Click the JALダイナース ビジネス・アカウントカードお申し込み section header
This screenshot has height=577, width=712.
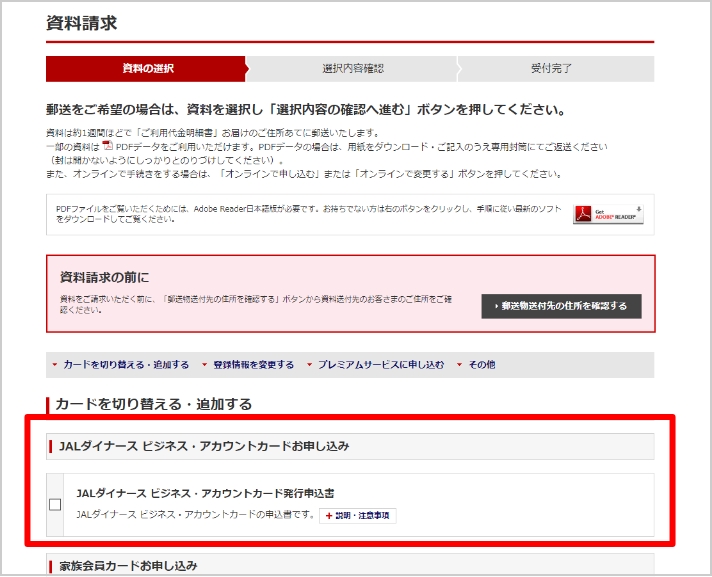(x=350, y=446)
